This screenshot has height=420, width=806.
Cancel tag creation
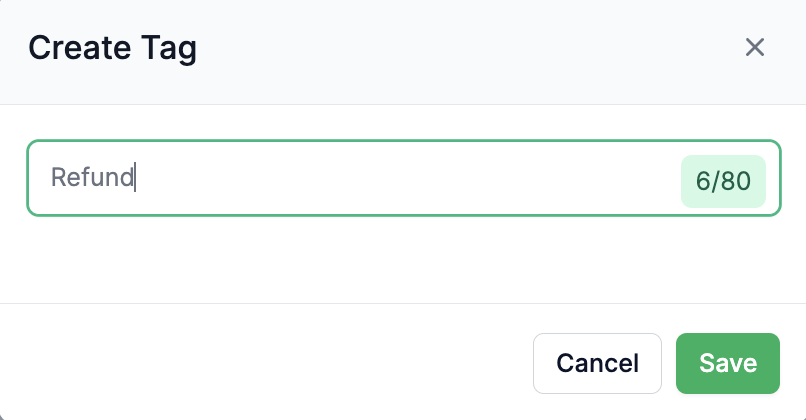coord(597,363)
